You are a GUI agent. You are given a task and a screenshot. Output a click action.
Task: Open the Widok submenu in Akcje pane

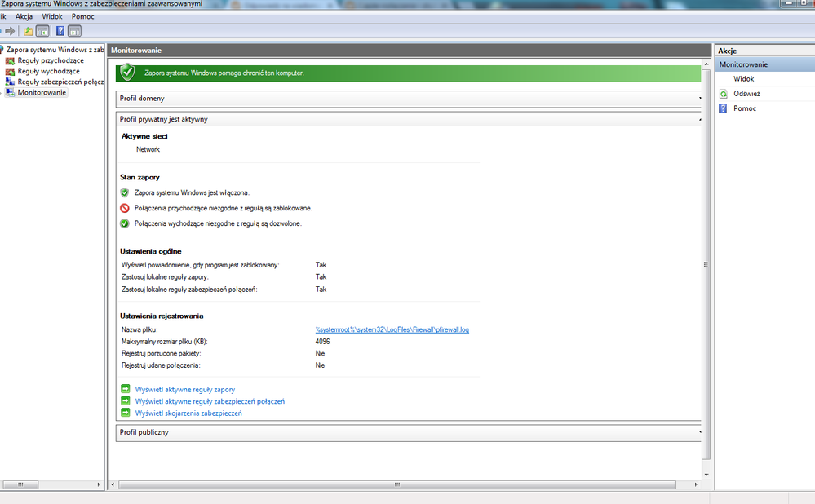point(743,79)
